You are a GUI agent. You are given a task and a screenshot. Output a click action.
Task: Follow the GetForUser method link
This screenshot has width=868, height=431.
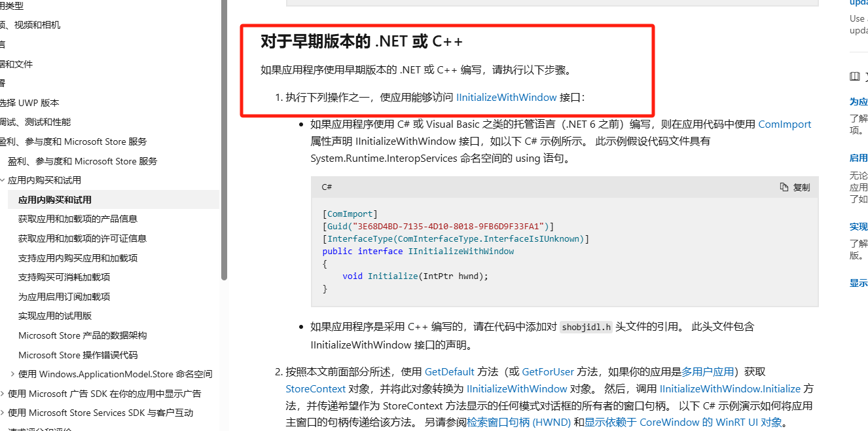(x=547, y=371)
